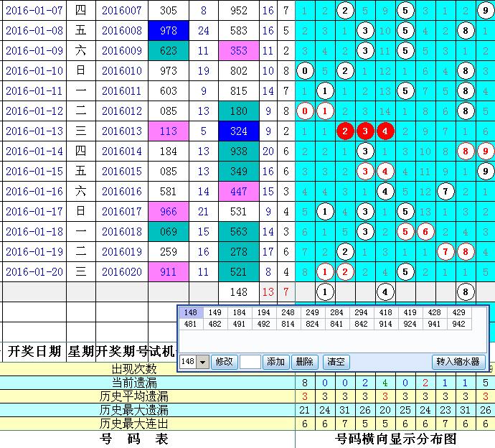Click the 星期 column header

pos(81,351)
